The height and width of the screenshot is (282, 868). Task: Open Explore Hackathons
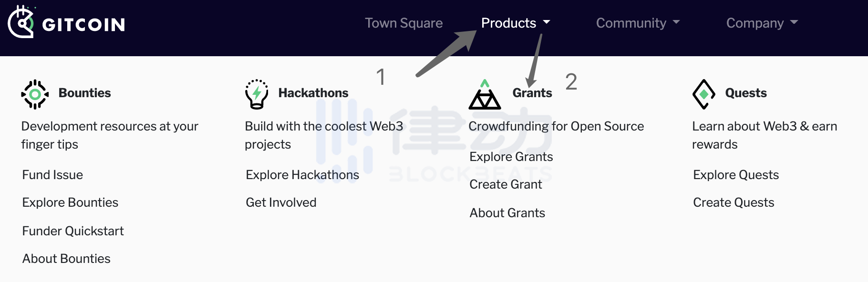[x=302, y=175]
